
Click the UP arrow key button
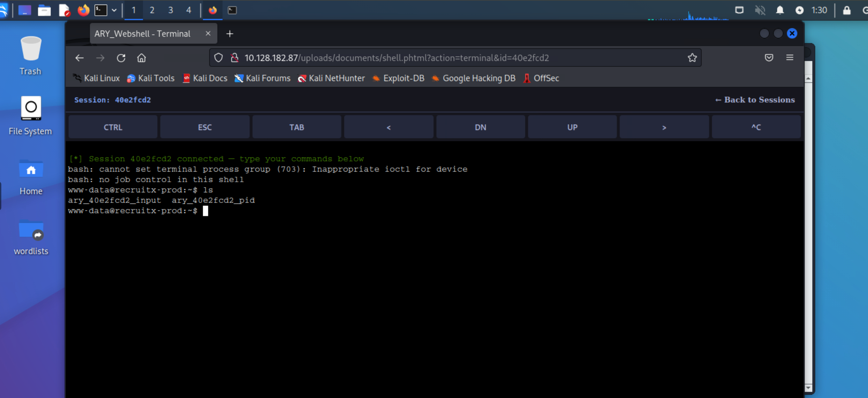tap(572, 127)
